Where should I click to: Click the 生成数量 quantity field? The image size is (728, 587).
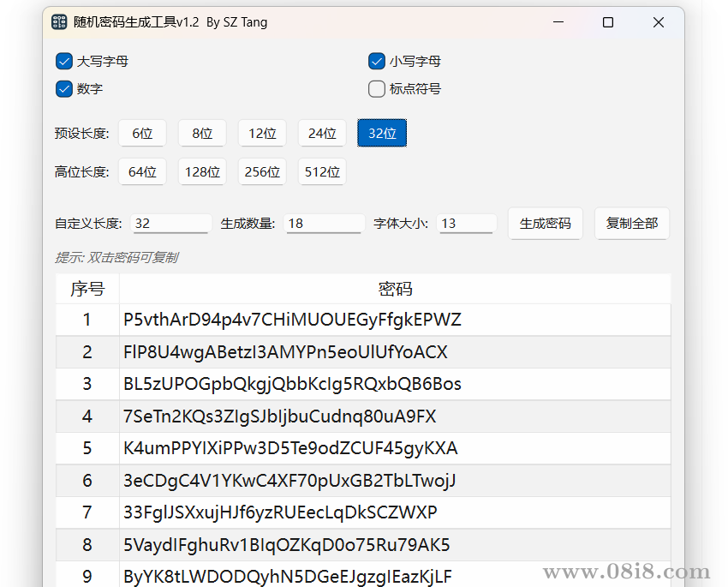[x=324, y=223]
